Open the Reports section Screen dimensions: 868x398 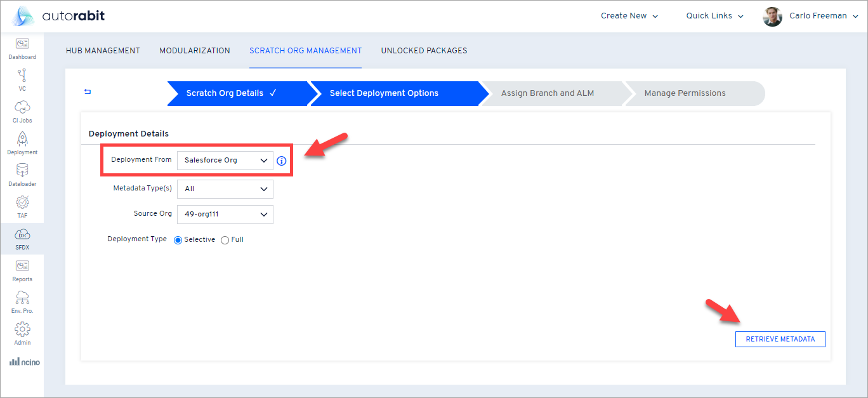(x=22, y=270)
